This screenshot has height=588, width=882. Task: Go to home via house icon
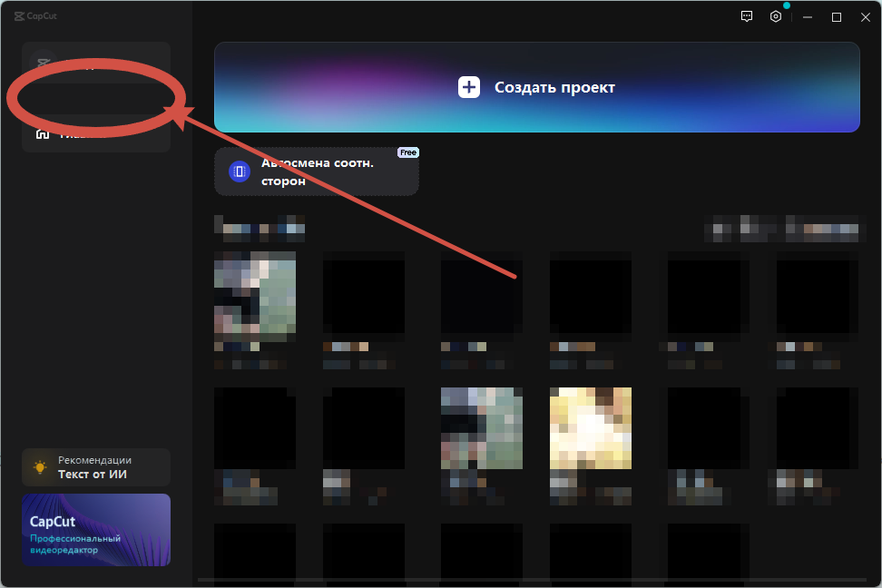pos(43,134)
